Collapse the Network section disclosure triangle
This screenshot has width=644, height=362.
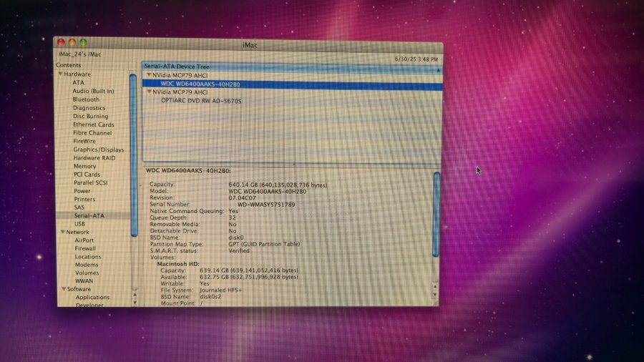[x=62, y=232]
